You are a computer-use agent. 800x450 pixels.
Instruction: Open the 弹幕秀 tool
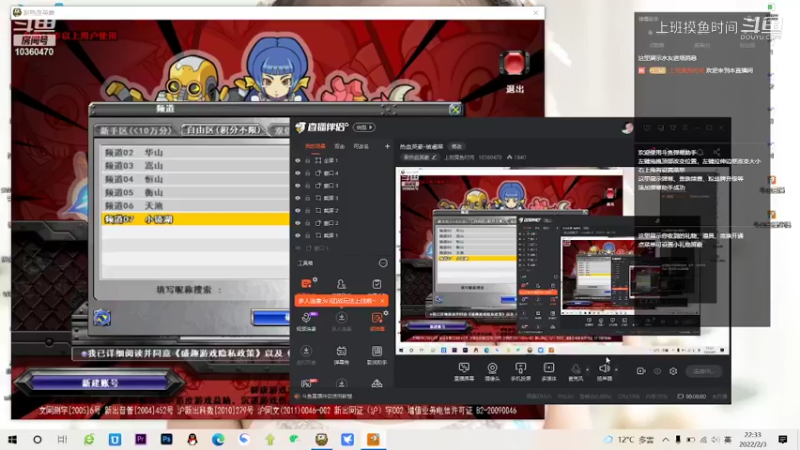point(341,355)
